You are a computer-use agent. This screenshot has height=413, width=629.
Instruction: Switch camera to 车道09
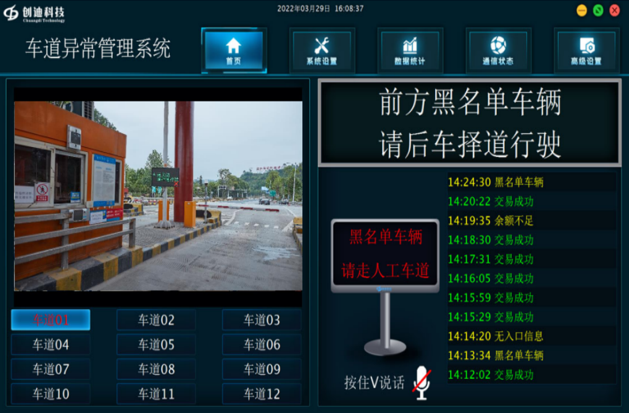point(260,369)
